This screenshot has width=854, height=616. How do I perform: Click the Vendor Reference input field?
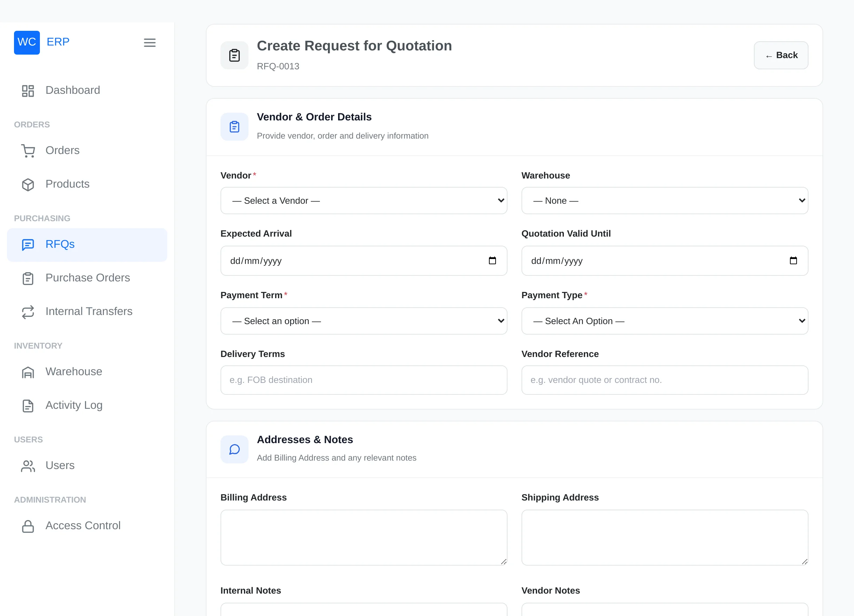pos(665,380)
